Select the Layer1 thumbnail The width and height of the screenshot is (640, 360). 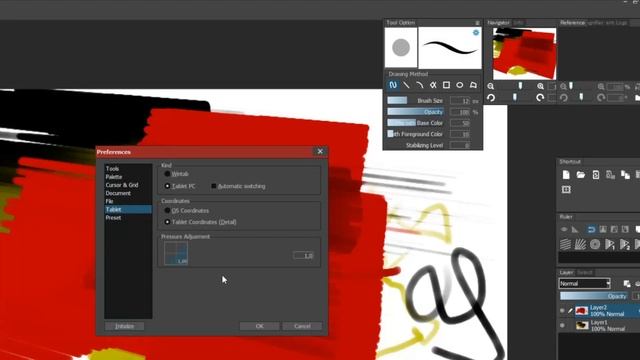click(582, 325)
